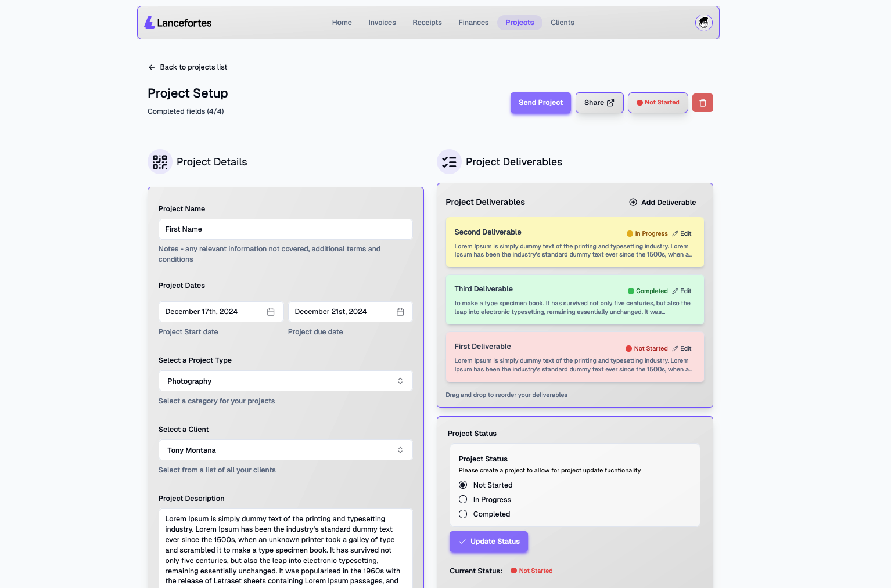Open the user profile avatar
The width and height of the screenshot is (891, 588).
pyautogui.click(x=703, y=23)
